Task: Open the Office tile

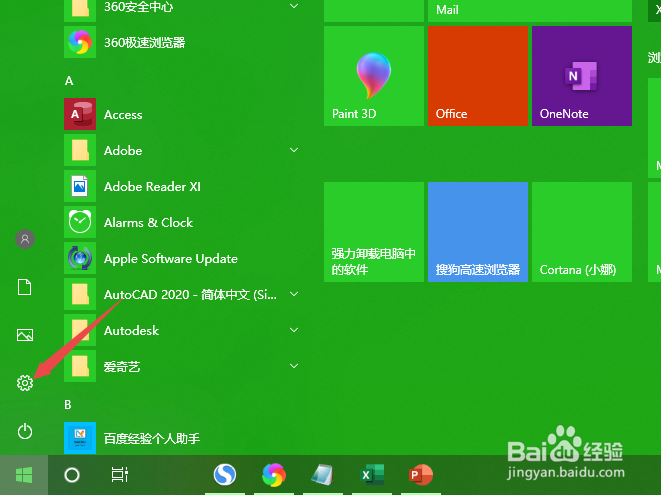Action: pyautogui.click(x=478, y=76)
